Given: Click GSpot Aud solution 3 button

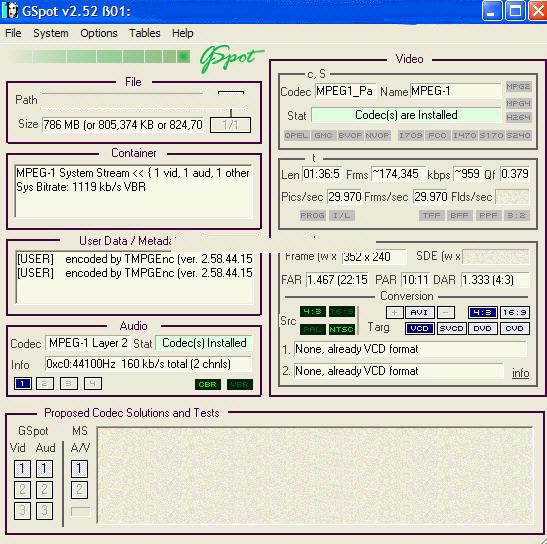Looking at the screenshot, I should (x=44, y=511).
